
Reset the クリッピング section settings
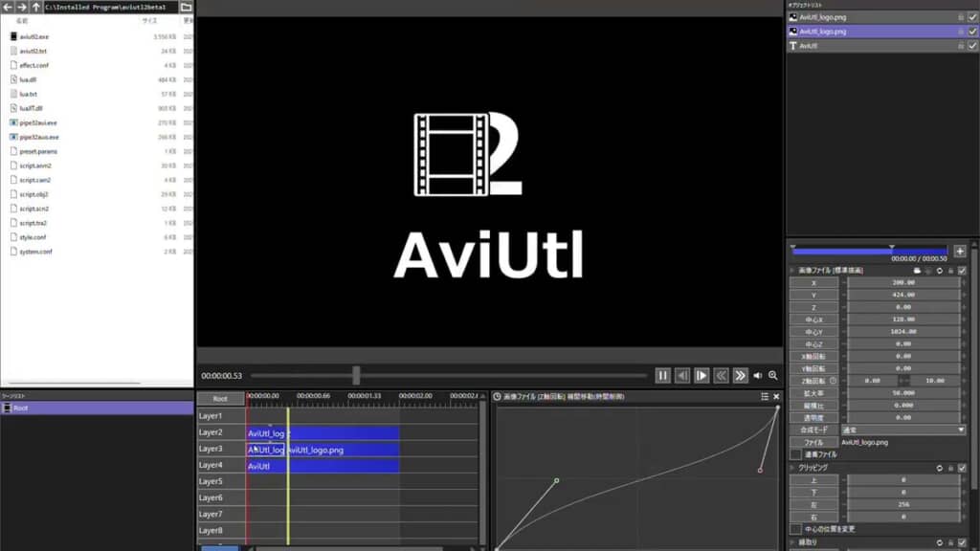(x=940, y=468)
